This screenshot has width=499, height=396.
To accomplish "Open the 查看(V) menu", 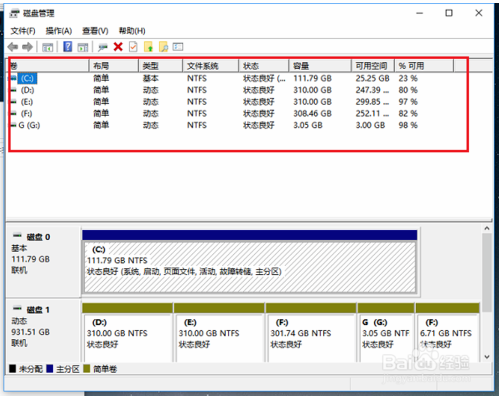I will point(95,31).
